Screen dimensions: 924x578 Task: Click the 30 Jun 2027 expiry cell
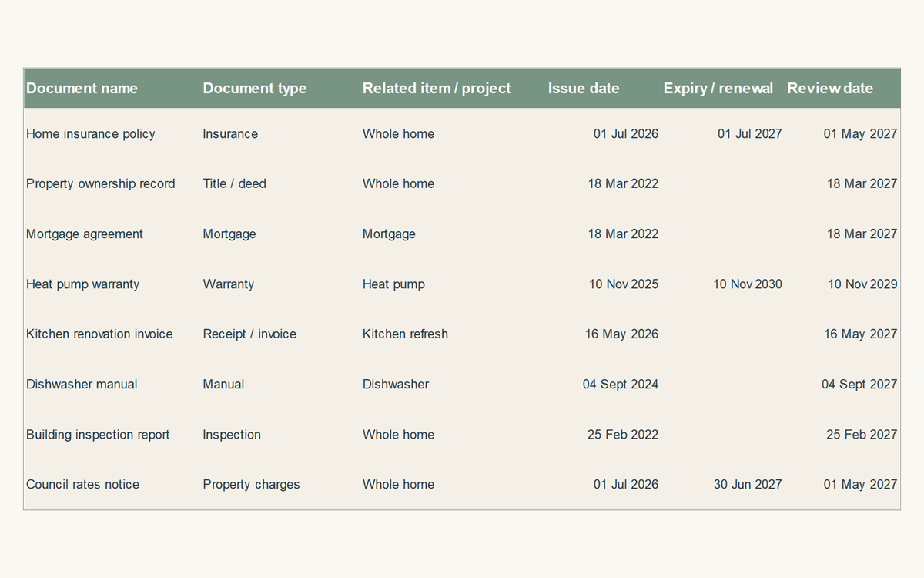point(748,484)
